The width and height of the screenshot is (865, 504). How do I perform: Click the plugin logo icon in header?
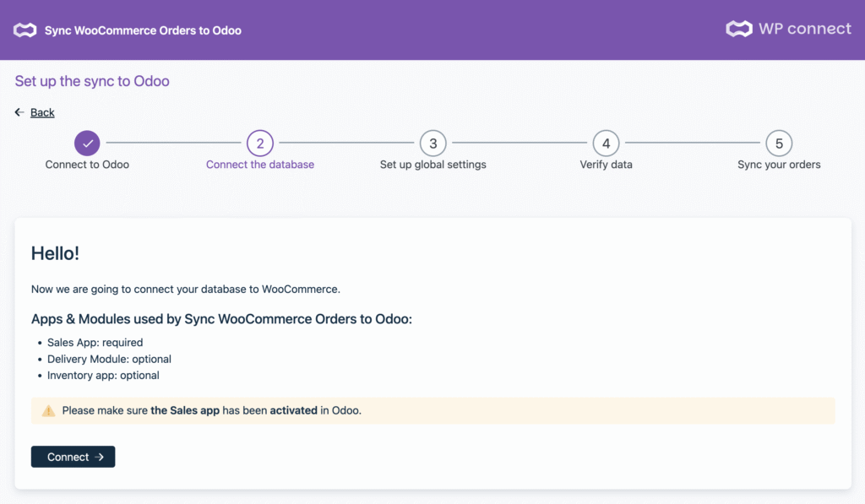coord(24,30)
